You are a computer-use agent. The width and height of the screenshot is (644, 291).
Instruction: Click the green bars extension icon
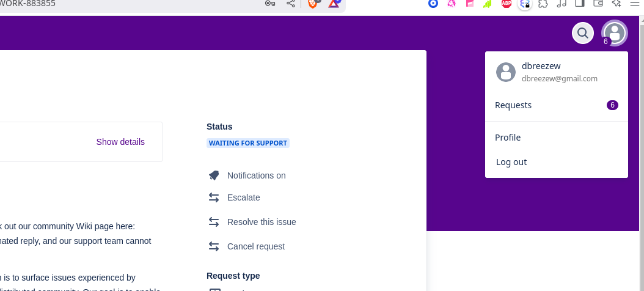pyautogui.click(x=488, y=4)
